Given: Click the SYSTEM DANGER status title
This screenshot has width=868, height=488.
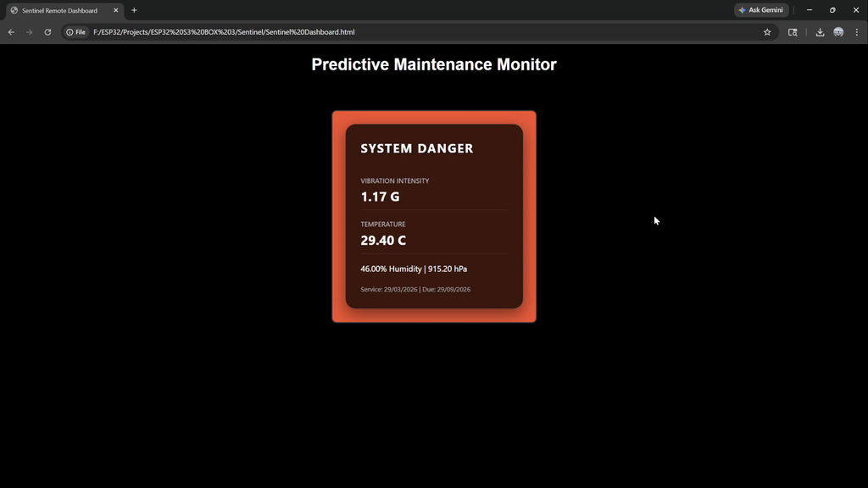Looking at the screenshot, I should point(417,148).
